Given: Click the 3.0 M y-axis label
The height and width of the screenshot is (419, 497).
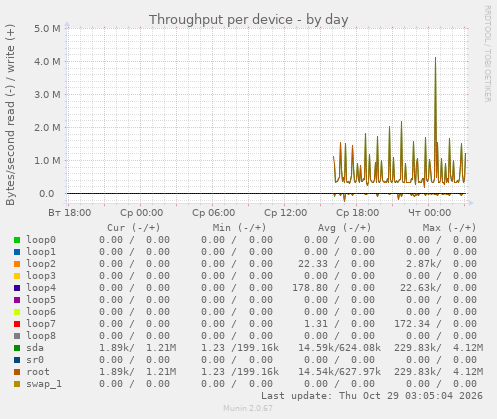Looking at the screenshot, I should point(47,95).
